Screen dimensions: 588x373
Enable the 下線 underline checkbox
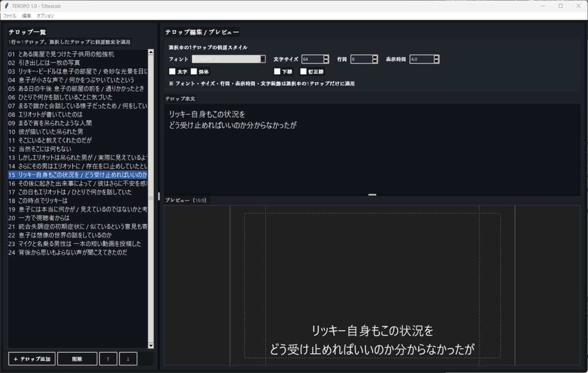277,71
